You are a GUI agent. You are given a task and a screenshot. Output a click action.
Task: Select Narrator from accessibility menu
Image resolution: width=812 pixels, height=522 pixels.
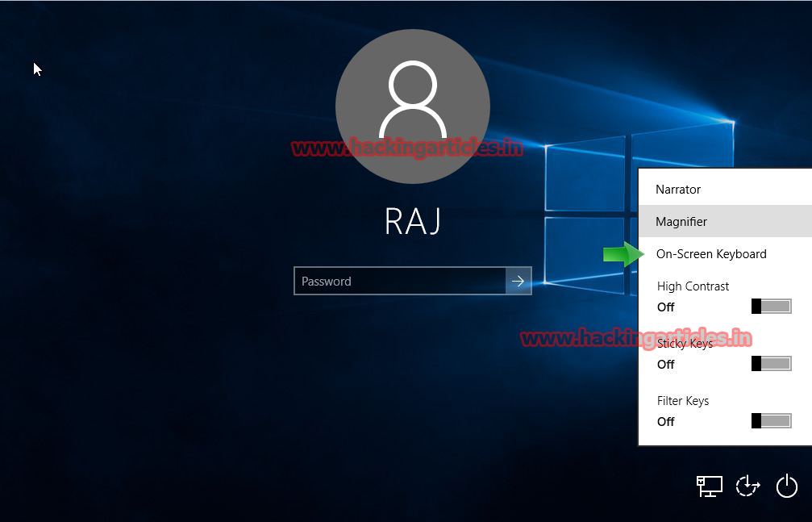click(725, 190)
